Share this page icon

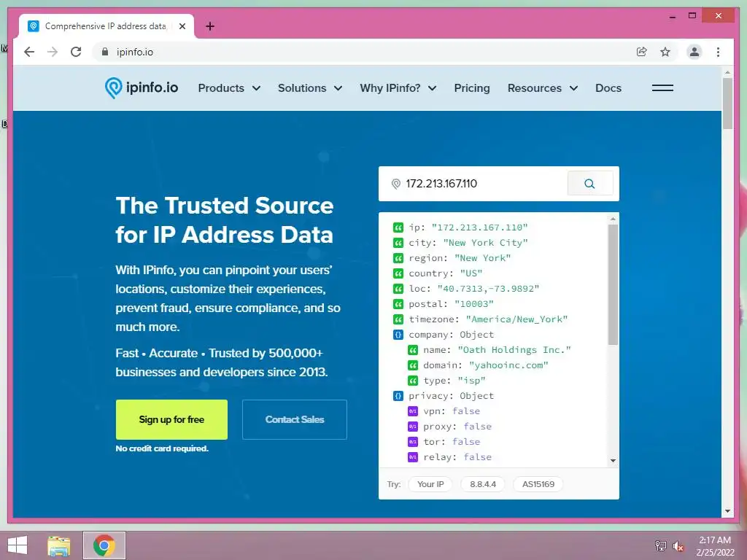642,52
